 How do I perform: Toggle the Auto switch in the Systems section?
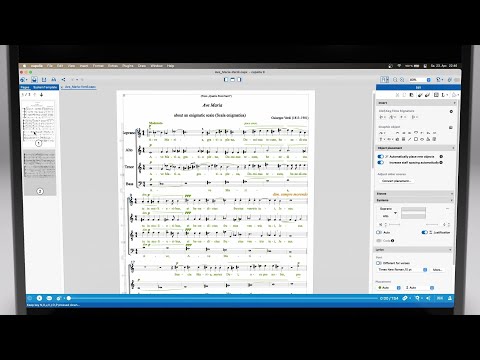pos(379,232)
